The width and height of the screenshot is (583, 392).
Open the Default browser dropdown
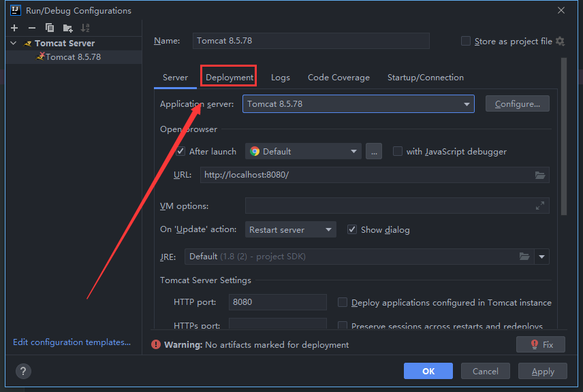click(303, 151)
